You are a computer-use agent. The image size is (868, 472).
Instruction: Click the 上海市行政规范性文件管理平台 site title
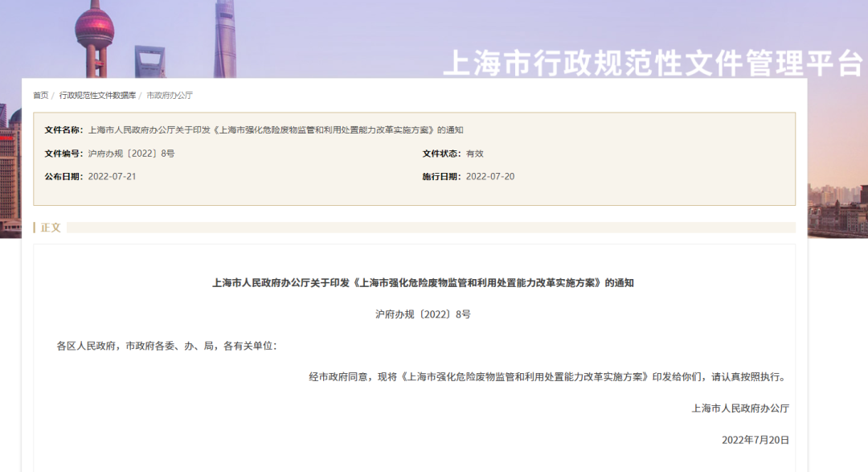(x=653, y=63)
